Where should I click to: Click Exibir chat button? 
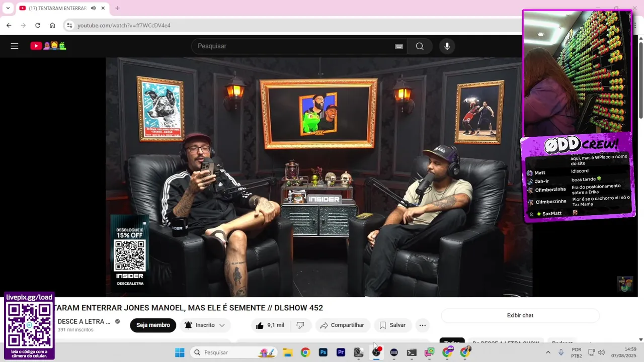(x=520, y=315)
